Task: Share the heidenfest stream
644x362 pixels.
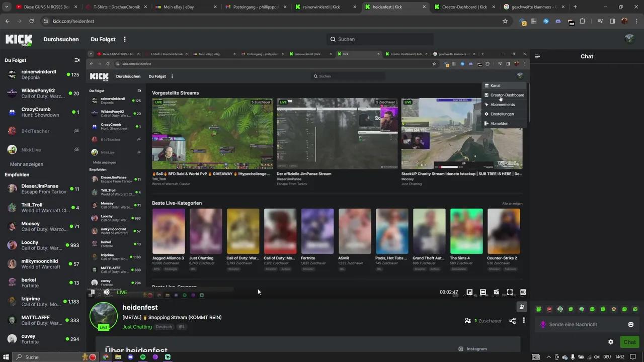Action: tap(512, 321)
